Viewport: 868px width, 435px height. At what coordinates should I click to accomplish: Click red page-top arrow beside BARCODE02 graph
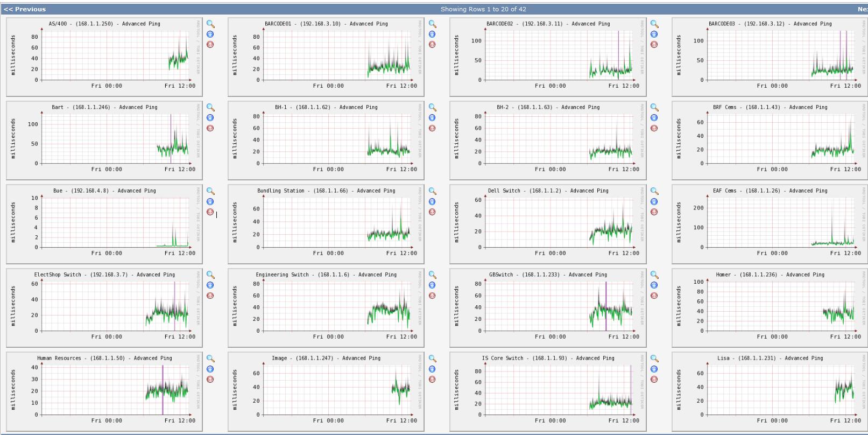[x=654, y=45]
